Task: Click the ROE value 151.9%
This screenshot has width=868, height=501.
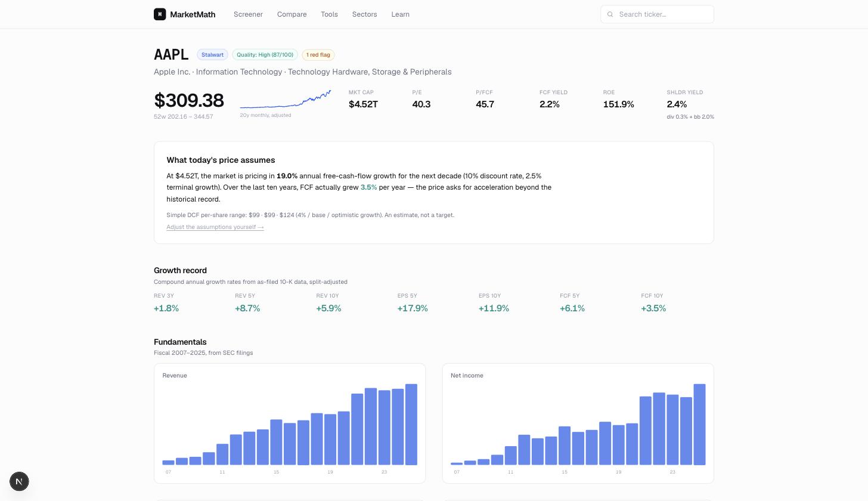Action: (618, 104)
